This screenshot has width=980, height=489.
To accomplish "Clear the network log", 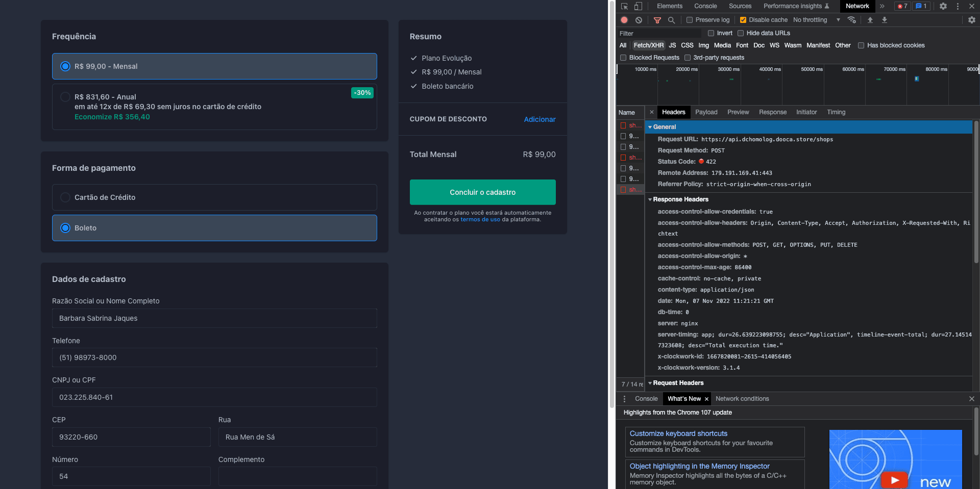I will (x=639, y=20).
